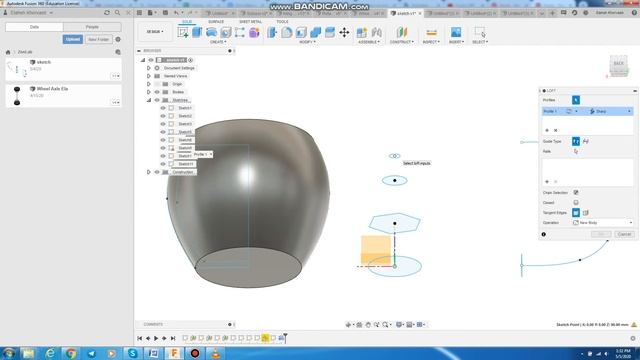Choose the Offset Plane construct icon
This screenshot has width=640, height=360.
(402, 32)
